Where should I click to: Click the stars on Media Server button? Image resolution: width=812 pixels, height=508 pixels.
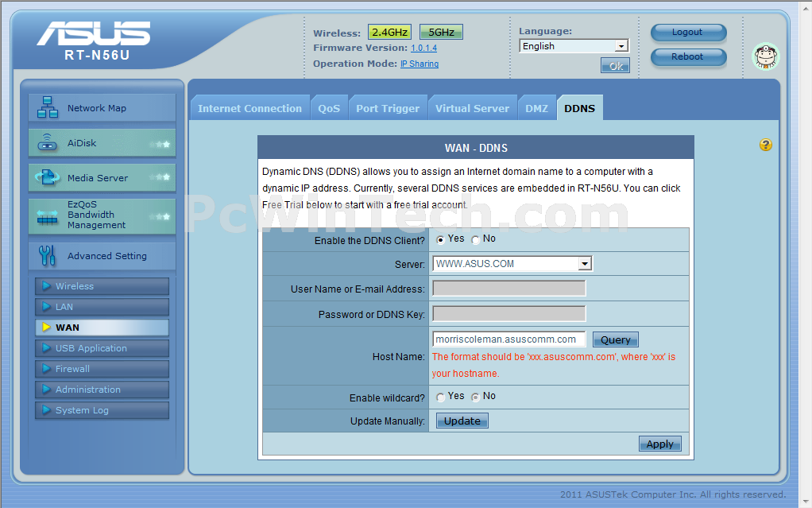(160, 177)
